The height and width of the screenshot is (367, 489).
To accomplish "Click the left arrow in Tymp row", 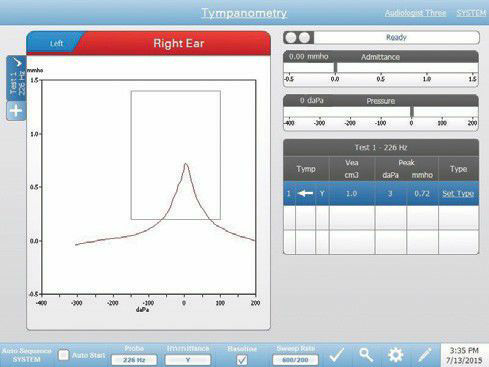I will point(305,193).
